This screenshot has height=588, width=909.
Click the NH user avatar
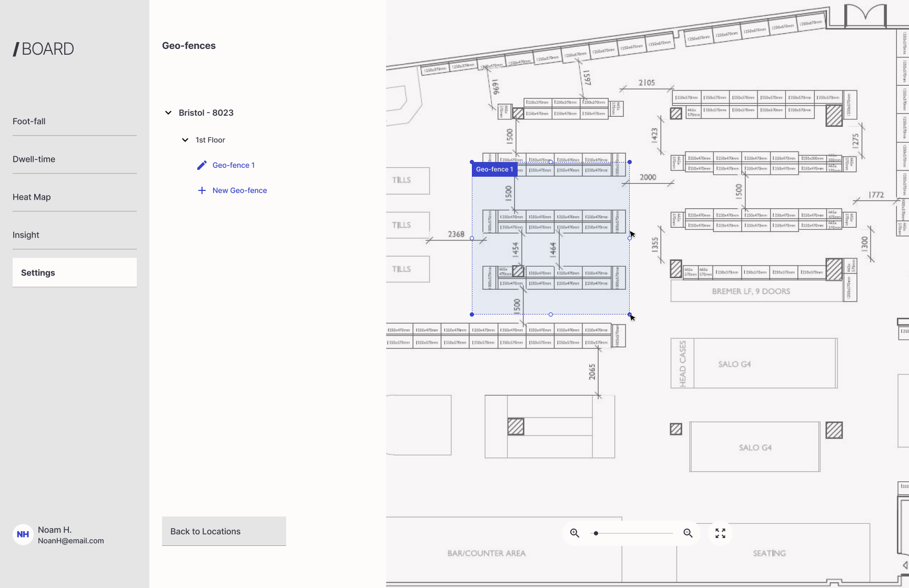[x=23, y=534]
